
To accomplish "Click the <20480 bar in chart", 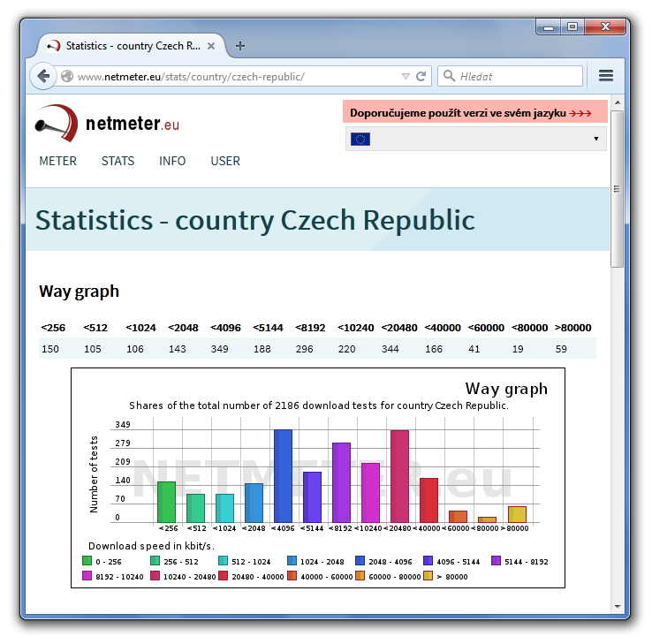I will coord(399,476).
